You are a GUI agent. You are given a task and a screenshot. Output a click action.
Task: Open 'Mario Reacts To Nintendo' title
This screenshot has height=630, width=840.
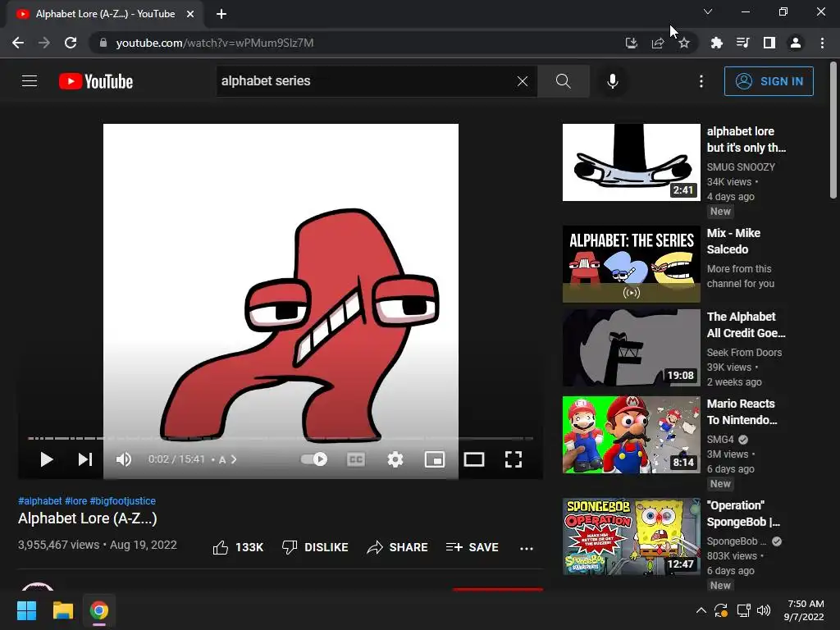click(x=742, y=412)
